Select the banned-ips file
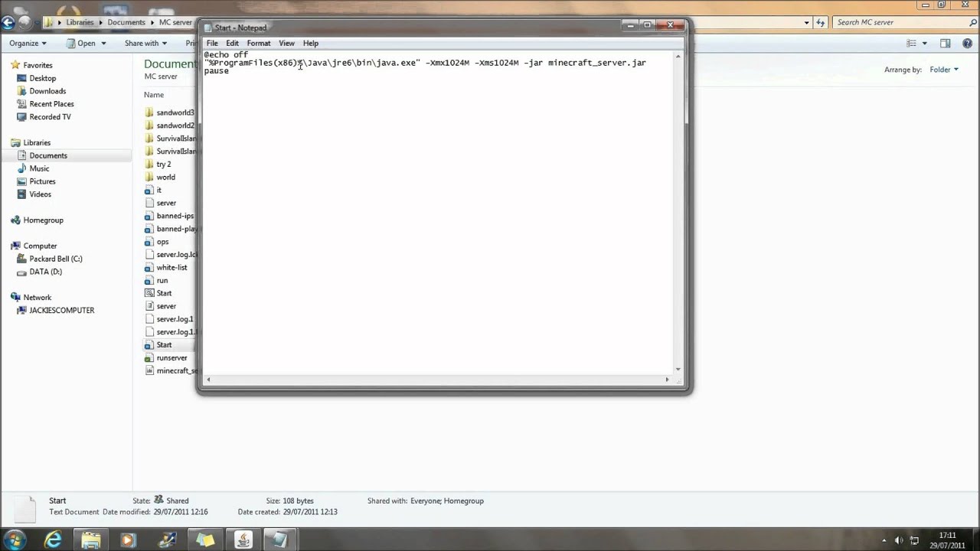 [170, 216]
